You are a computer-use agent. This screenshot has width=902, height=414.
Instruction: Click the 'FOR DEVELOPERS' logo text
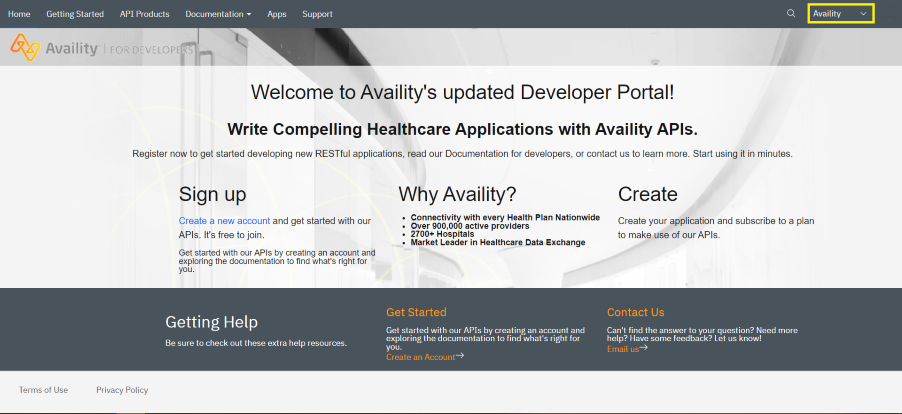point(151,50)
